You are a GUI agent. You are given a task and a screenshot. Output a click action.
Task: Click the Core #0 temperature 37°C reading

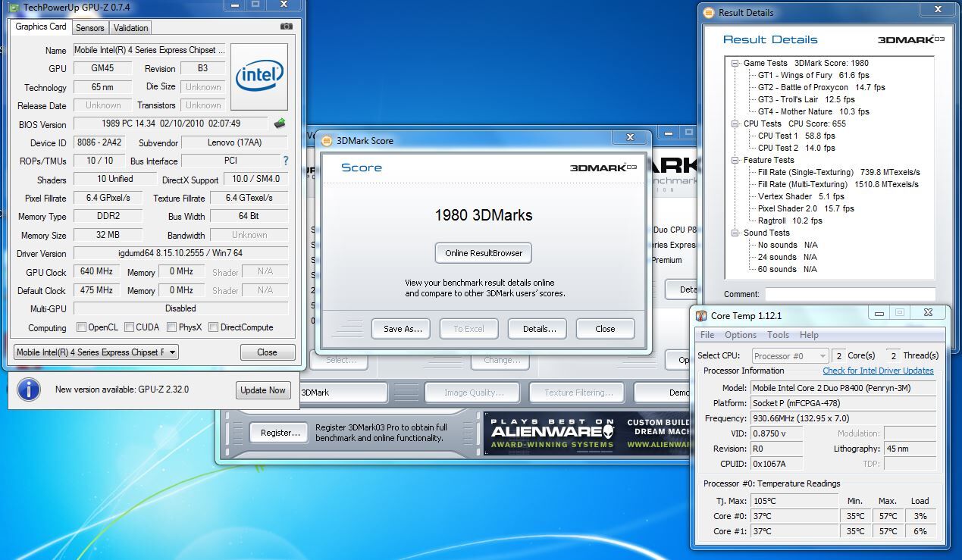(794, 516)
